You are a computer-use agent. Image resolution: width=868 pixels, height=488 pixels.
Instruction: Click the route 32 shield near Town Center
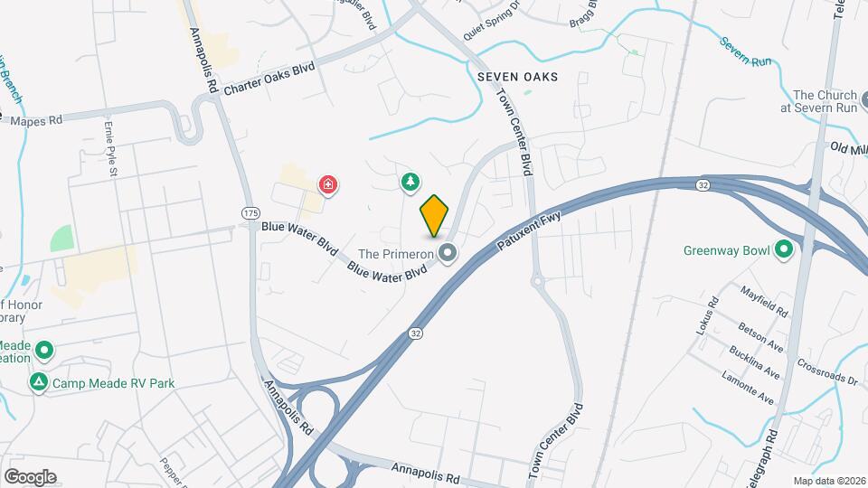coord(703,185)
